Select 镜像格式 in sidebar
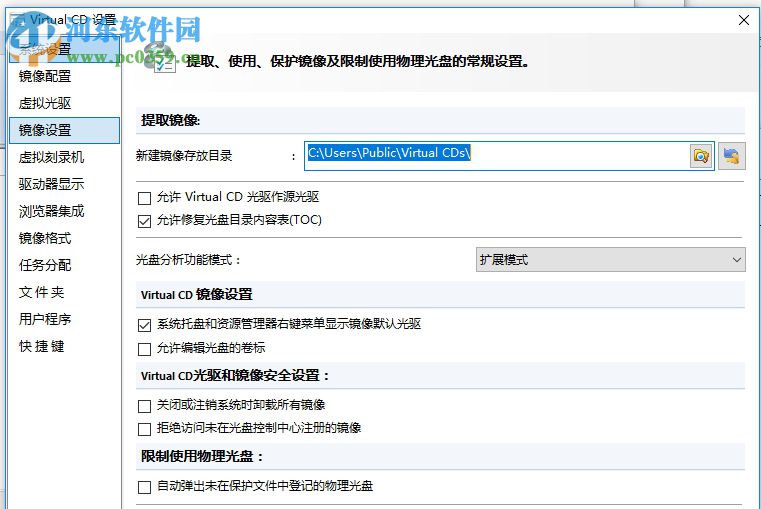Viewport: 761px width, 509px height. coord(64,238)
